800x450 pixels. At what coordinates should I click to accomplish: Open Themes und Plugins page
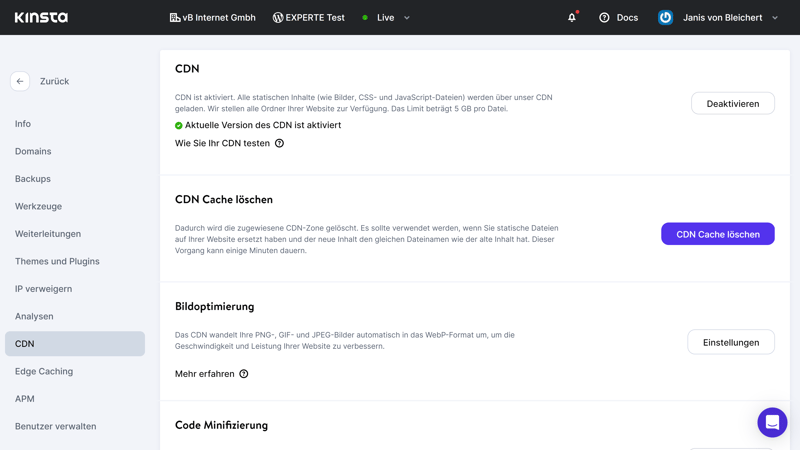pyautogui.click(x=57, y=261)
